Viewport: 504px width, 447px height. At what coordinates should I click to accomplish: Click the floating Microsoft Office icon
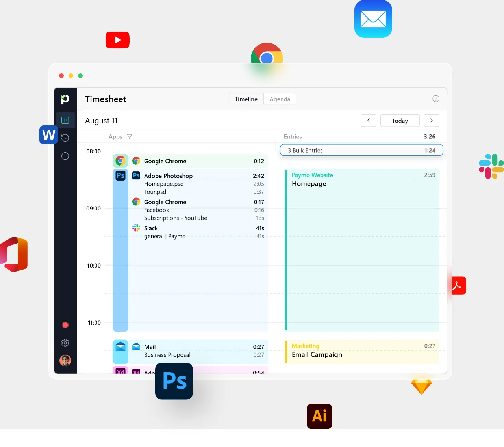[x=14, y=254]
